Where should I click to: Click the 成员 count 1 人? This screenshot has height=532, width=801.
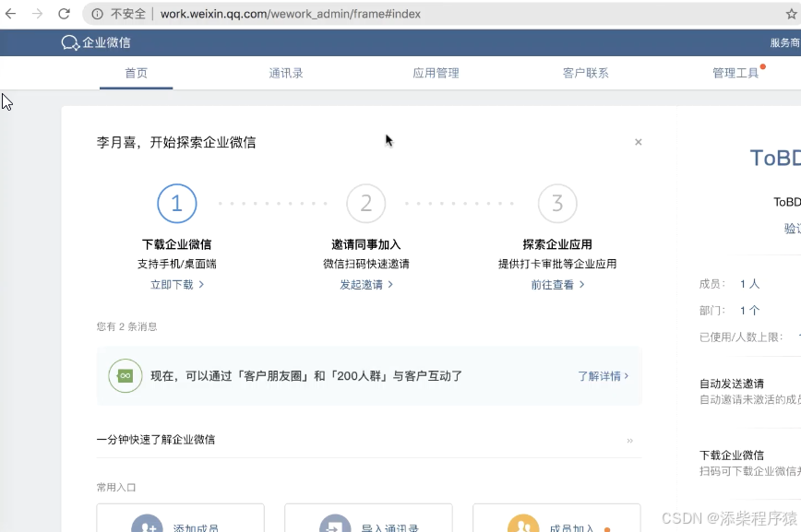(x=749, y=284)
